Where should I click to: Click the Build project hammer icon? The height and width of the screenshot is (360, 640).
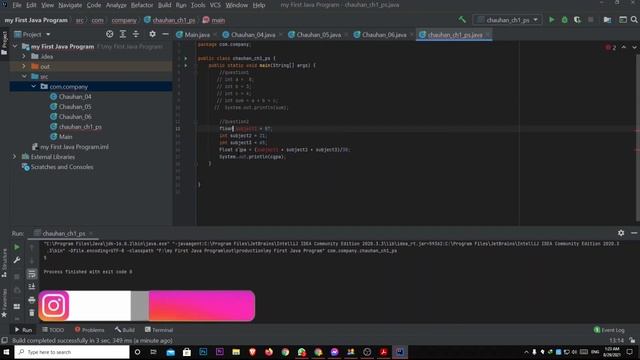[462, 20]
